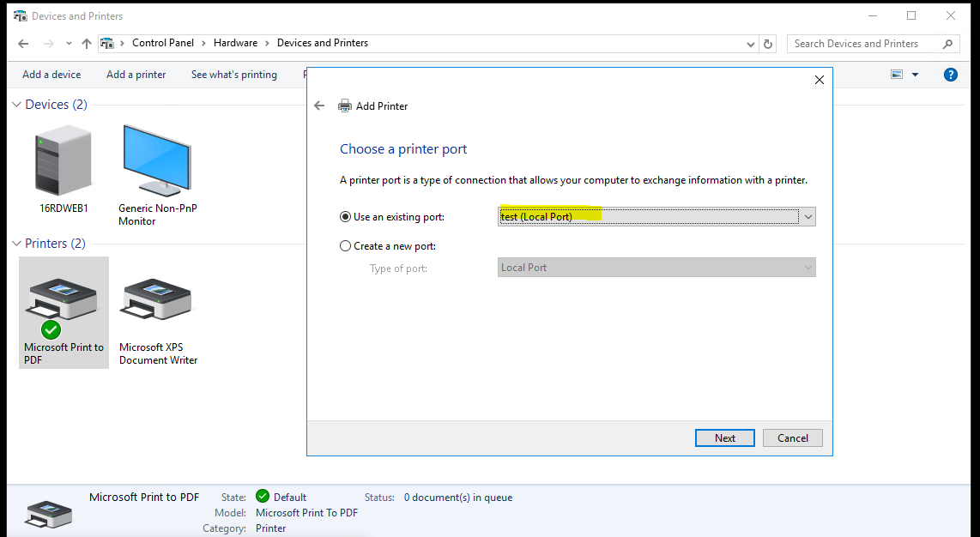Click "Add a printer" in the command bar
This screenshot has height=537, width=980.
[135, 74]
